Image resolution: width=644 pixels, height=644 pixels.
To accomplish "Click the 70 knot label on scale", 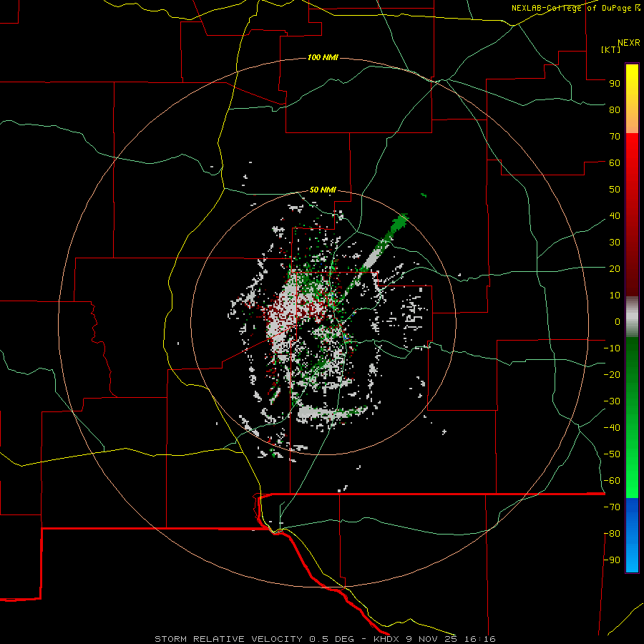I will (615, 137).
